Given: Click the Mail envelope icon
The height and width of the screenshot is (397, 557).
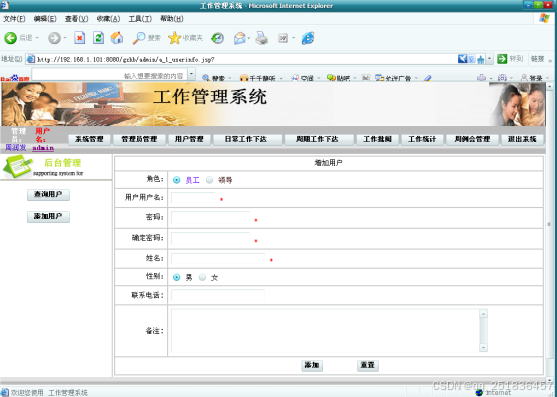Looking at the screenshot, I should 240,38.
